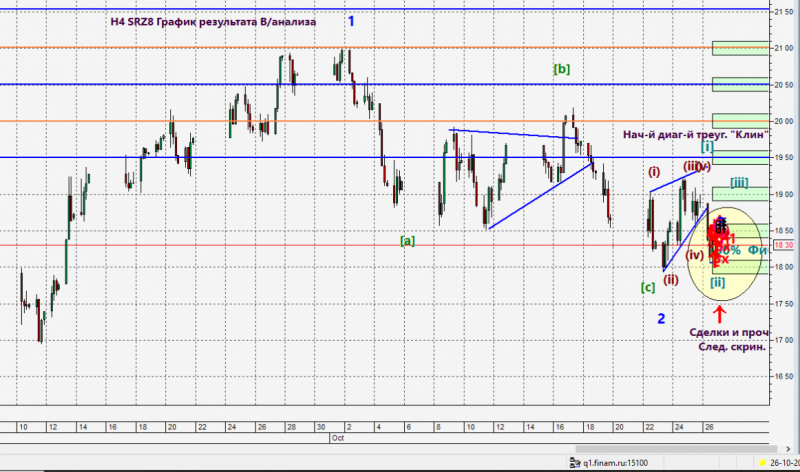Click the horizontal scrollbar thumb

point(676,449)
